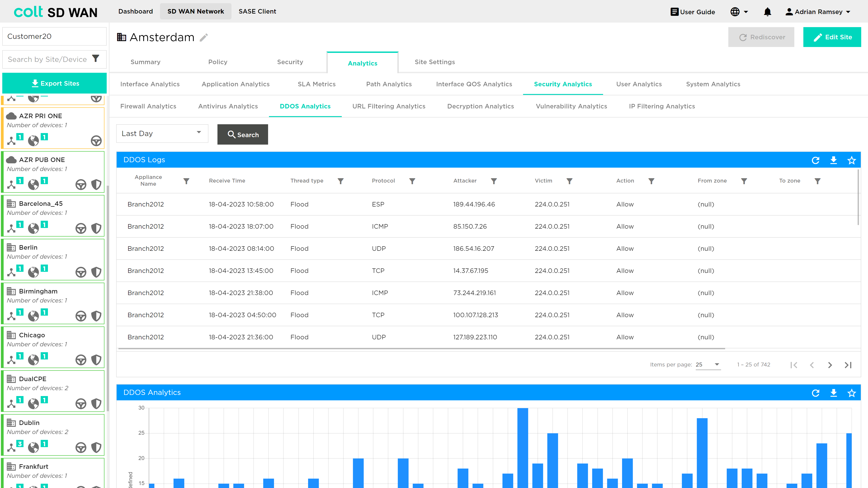Screen dimensions: 868x488
Task: Filter the Appliance Name column
Action: coord(186,181)
